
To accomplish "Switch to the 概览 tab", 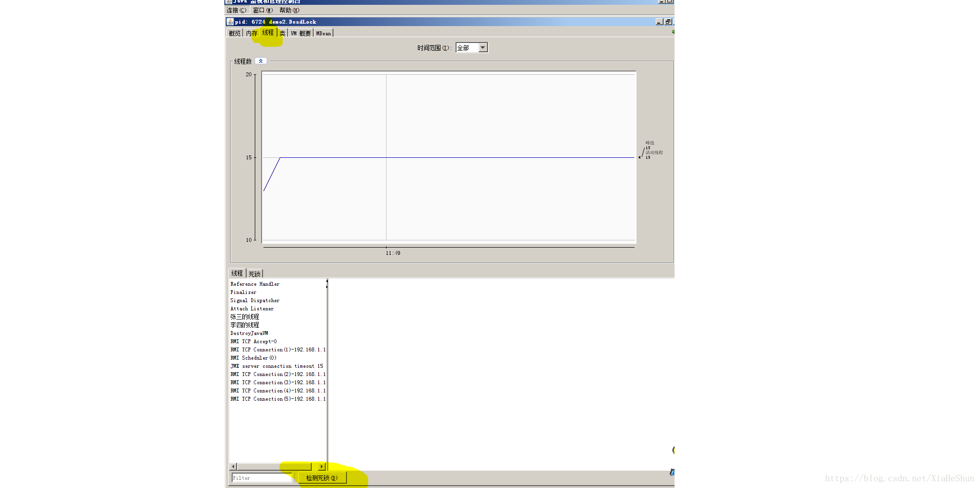I will [235, 33].
